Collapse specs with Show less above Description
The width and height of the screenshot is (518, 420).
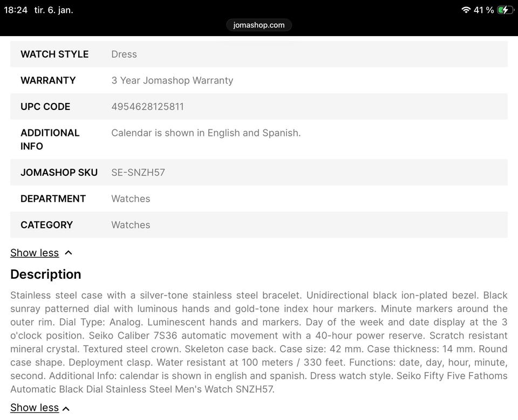(35, 253)
